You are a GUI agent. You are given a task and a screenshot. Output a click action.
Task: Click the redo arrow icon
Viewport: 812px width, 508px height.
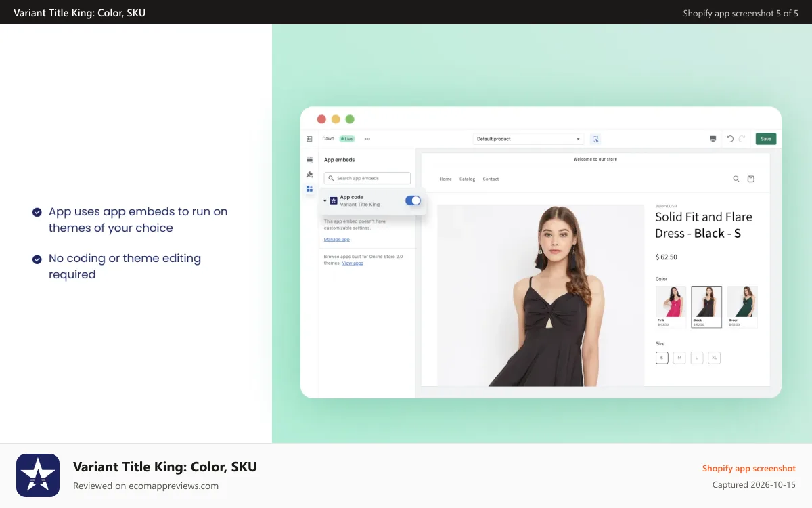(x=742, y=139)
